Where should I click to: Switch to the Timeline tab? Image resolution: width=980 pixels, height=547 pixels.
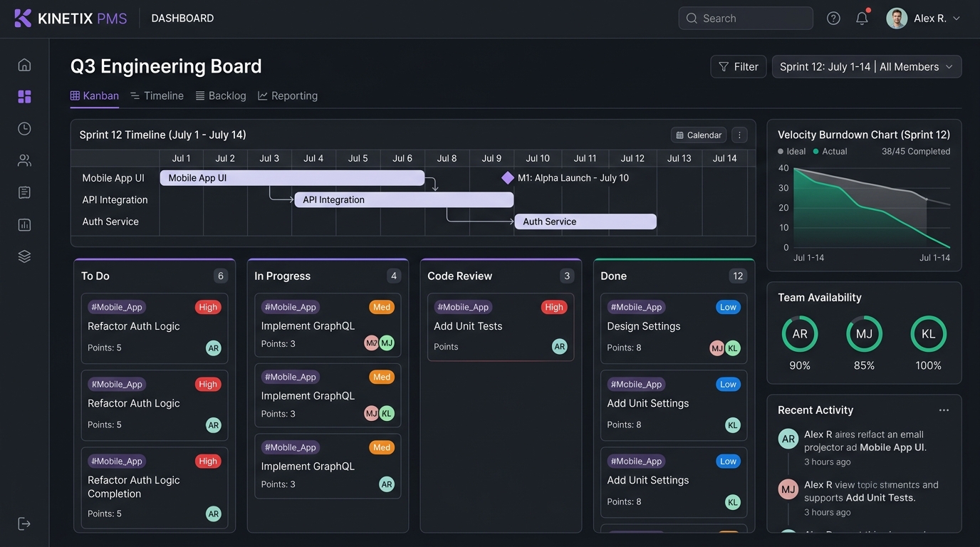click(157, 96)
